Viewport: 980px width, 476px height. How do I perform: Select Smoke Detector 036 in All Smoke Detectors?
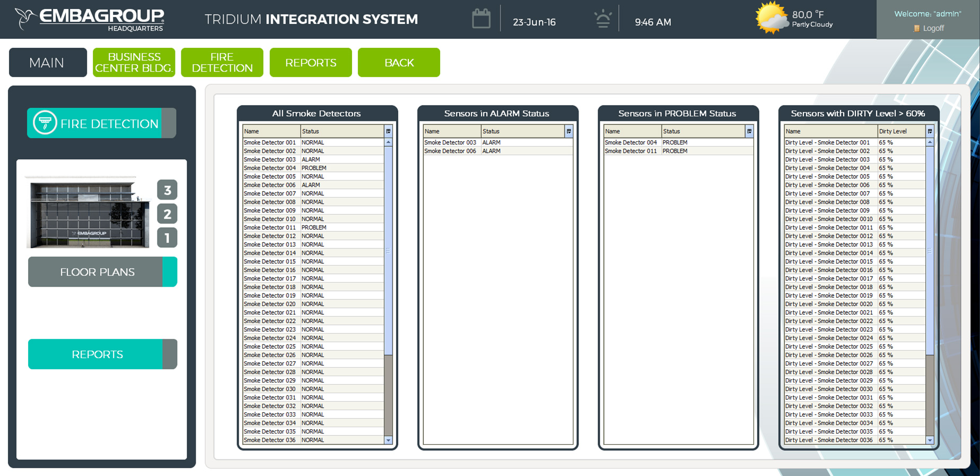click(x=313, y=440)
